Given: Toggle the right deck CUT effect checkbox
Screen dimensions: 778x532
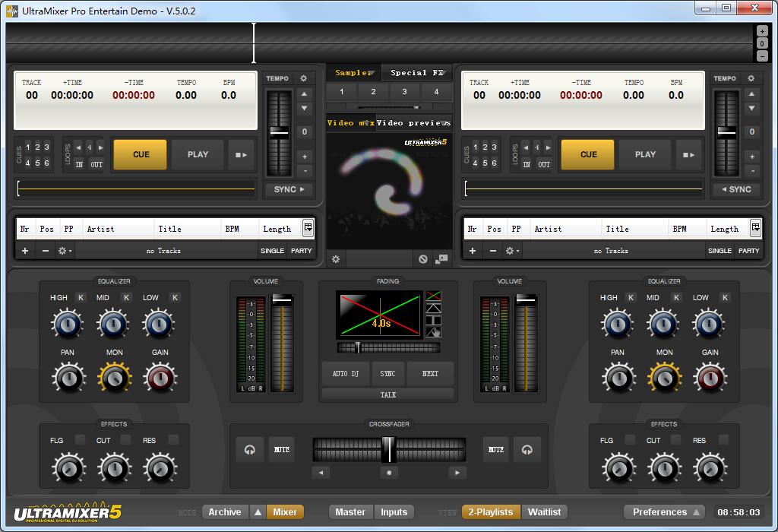Looking at the screenshot, I should (675, 440).
